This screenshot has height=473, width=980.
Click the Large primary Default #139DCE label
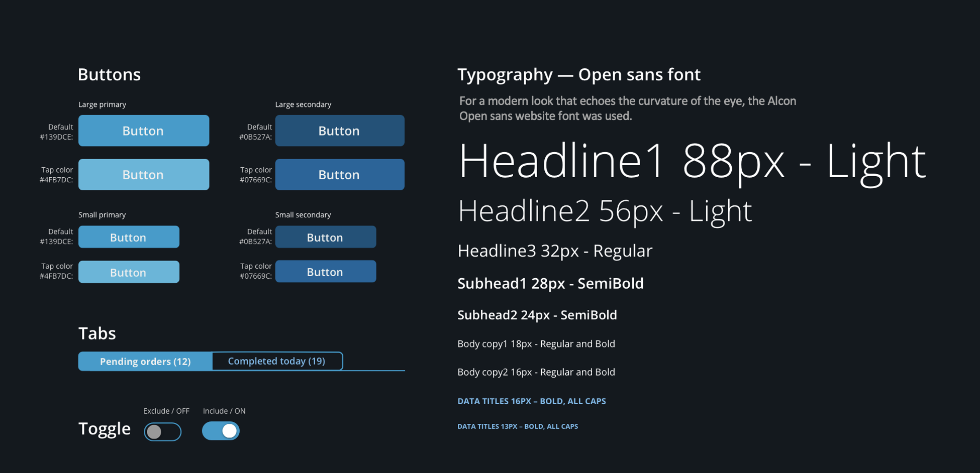click(57, 132)
